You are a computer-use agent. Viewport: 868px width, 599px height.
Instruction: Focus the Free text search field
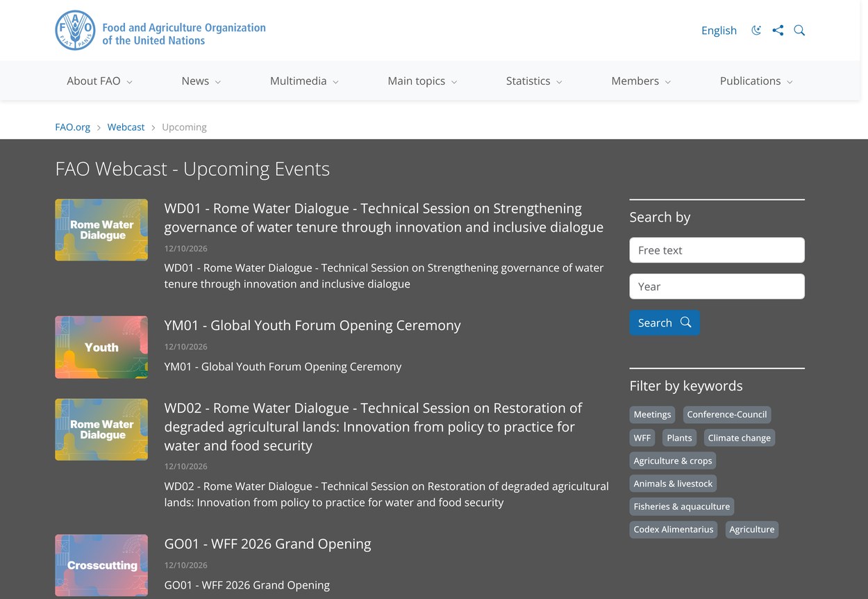pos(717,250)
